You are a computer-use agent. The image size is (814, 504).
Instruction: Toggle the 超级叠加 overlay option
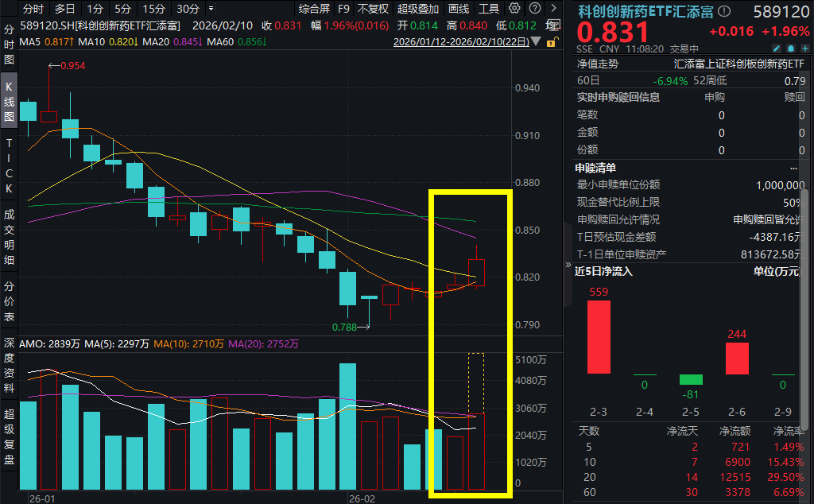coord(417,9)
